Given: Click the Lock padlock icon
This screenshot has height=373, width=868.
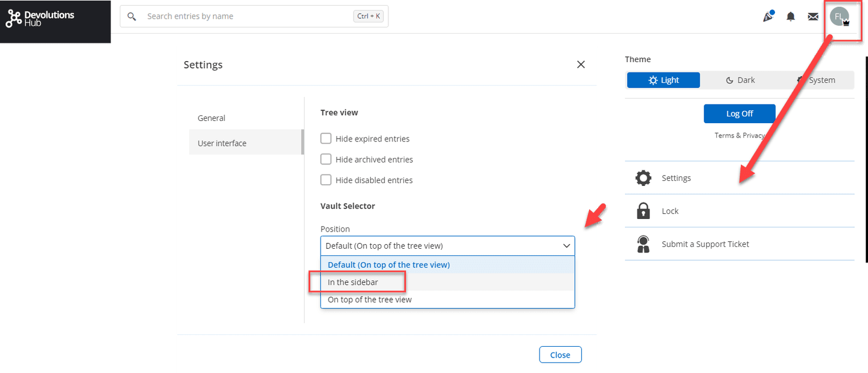Looking at the screenshot, I should click(x=643, y=211).
